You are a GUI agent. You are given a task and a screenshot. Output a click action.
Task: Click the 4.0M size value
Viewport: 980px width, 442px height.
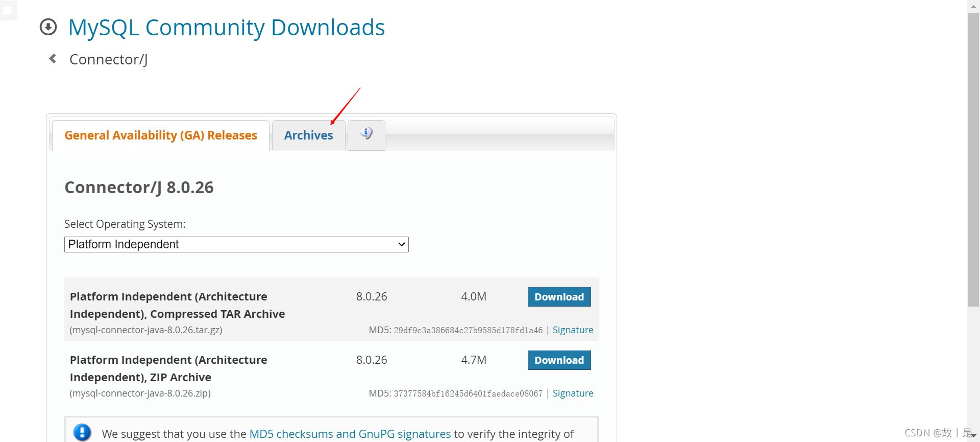[474, 297]
